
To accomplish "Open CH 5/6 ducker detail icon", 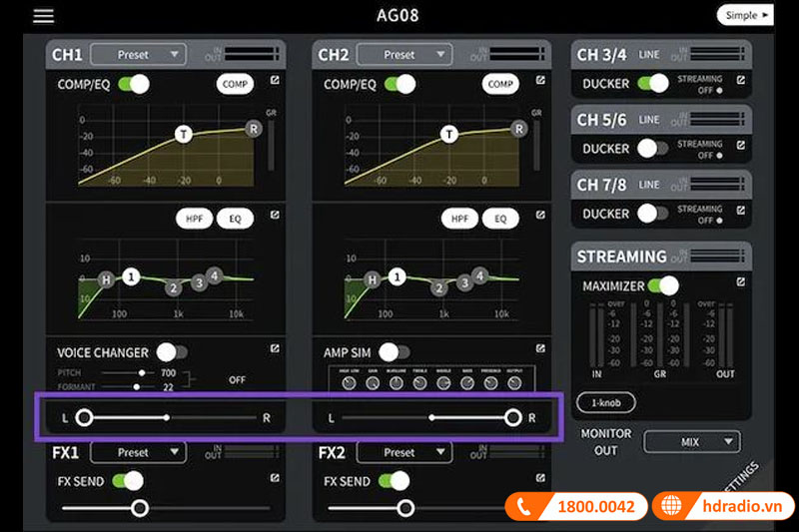I will coord(741,145).
